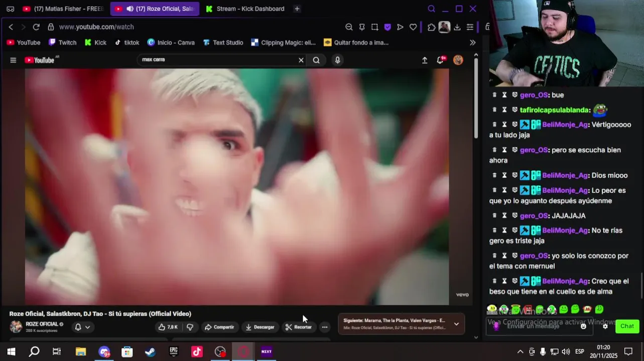Click the video player to pause
The height and width of the screenshot is (361, 644).
tap(237, 187)
